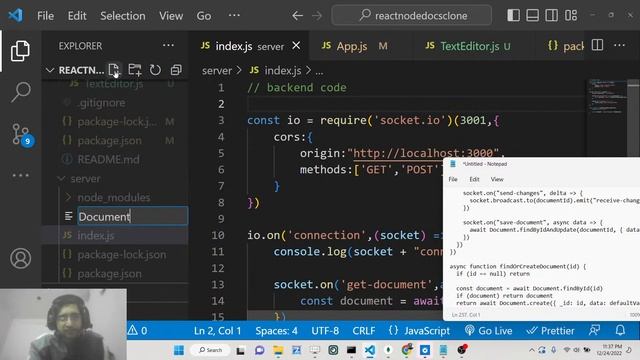This screenshot has width=640, height=360.
Task: Change file encoding via UTF-8
Action: (325, 331)
